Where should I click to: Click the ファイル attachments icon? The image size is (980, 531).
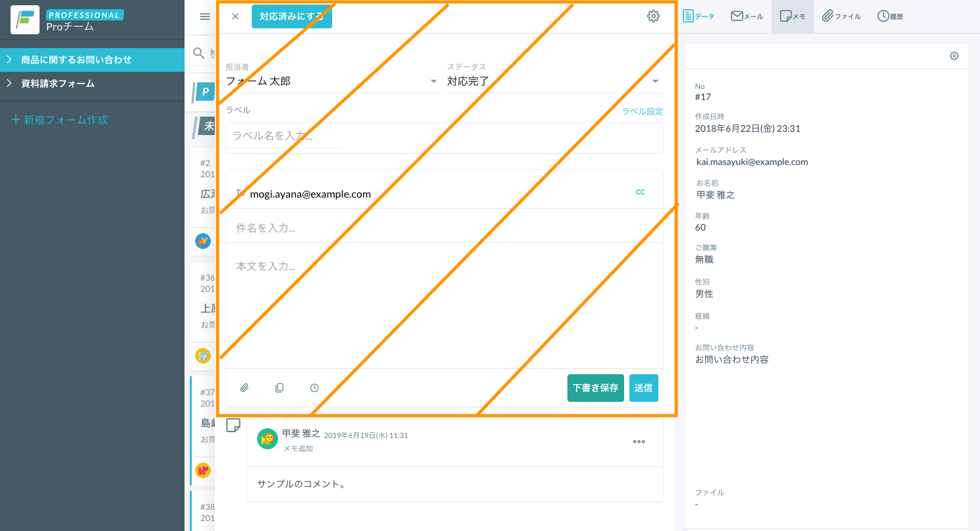coord(841,16)
